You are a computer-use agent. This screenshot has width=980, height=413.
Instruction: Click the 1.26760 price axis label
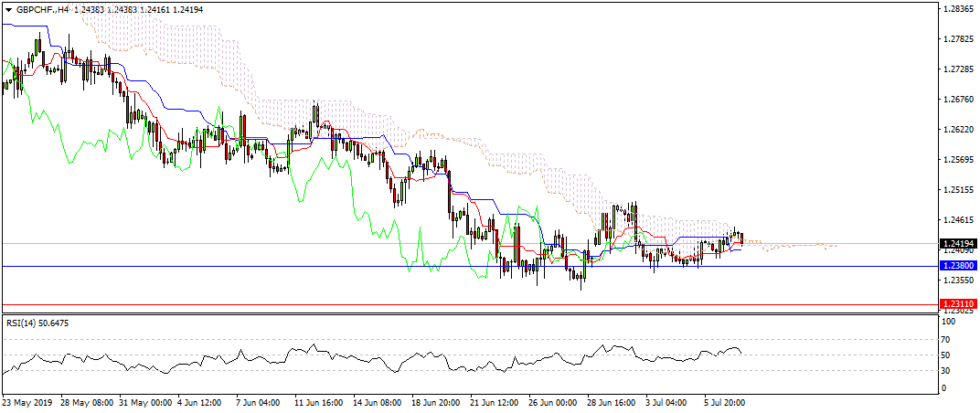(956, 100)
